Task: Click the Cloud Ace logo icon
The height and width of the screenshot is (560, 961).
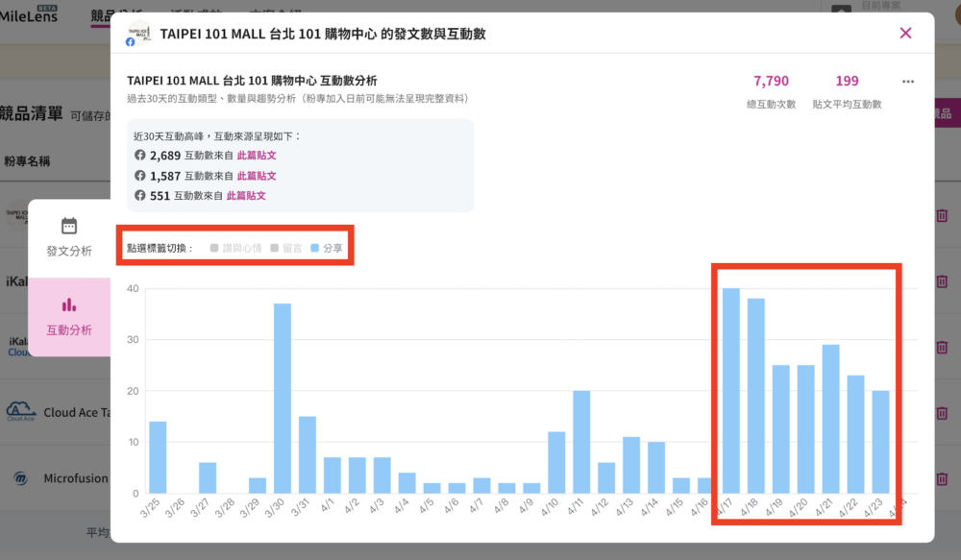Action: click(21, 412)
